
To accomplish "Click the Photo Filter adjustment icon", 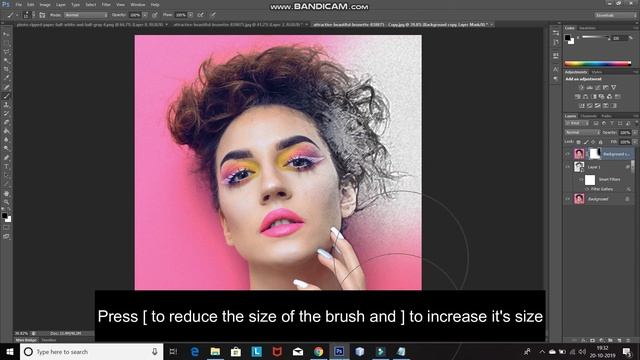I will [x=601, y=96].
